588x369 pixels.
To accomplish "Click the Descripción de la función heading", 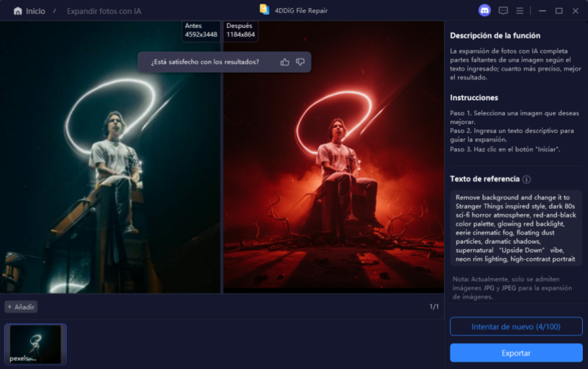I will click(x=495, y=35).
